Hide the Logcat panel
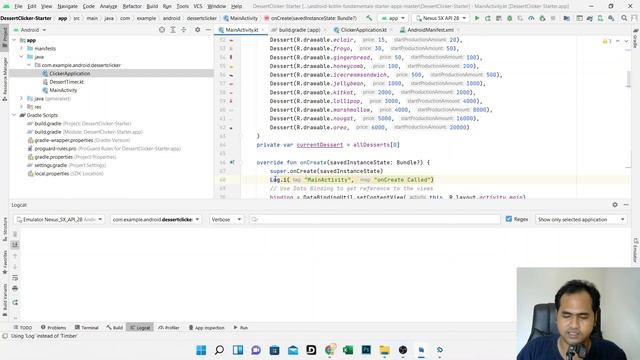This screenshot has width=640, height=360. coord(626,205)
